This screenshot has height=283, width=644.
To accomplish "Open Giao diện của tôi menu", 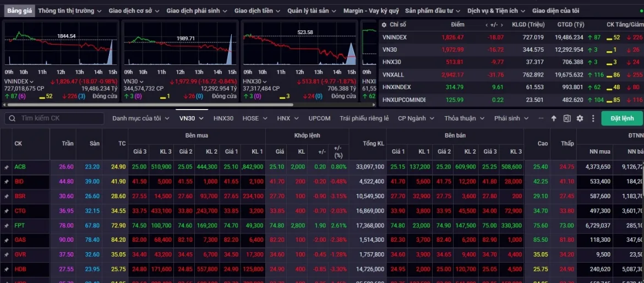I will coord(556,10).
